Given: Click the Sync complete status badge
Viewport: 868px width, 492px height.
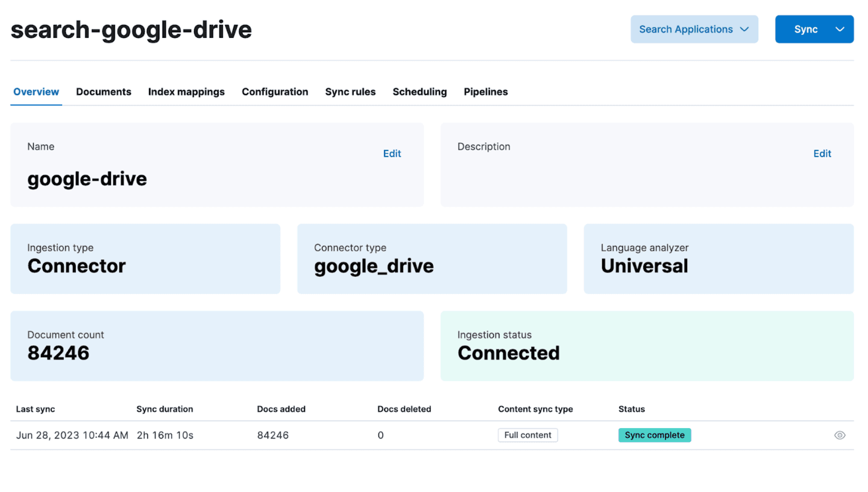Looking at the screenshot, I should tap(654, 435).
